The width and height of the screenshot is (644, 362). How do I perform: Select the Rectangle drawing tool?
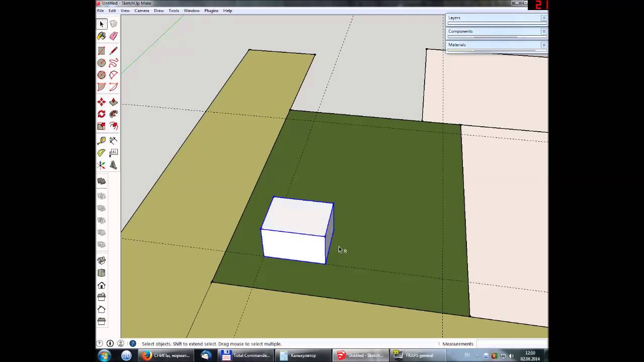[102, 51]
